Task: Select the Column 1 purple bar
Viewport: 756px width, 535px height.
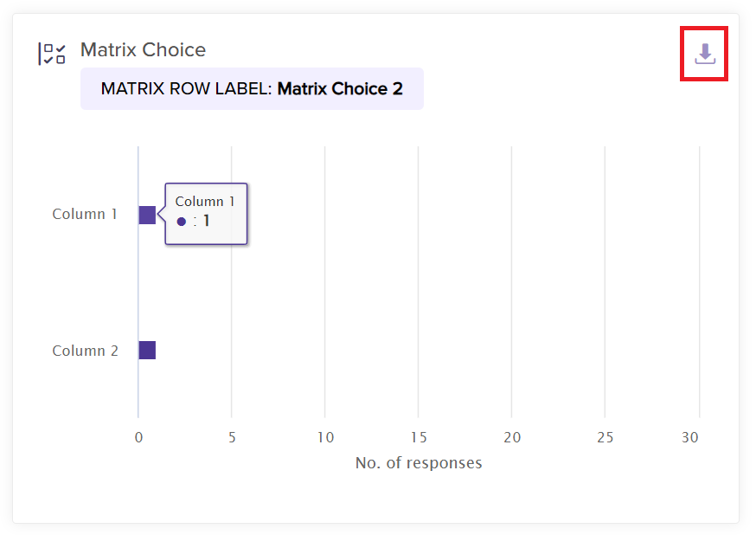Action: [x=147, y=215]
